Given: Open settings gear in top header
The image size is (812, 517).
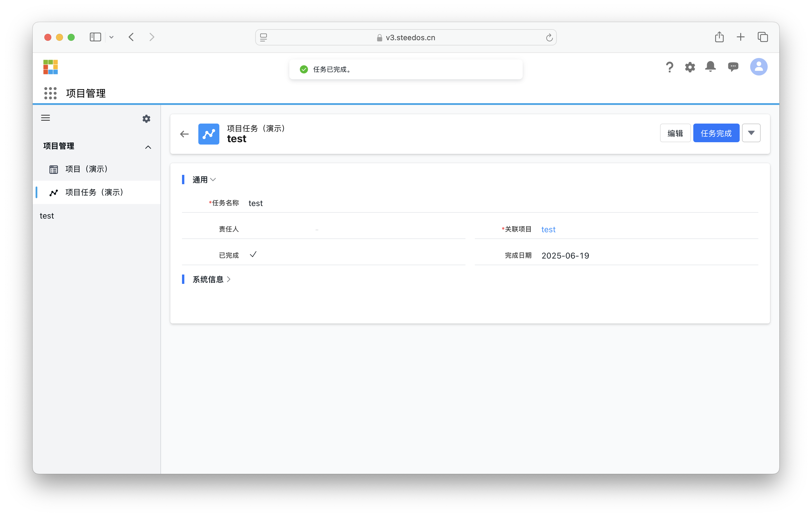Looking at the screenshot, I should [x=690, y=67].
